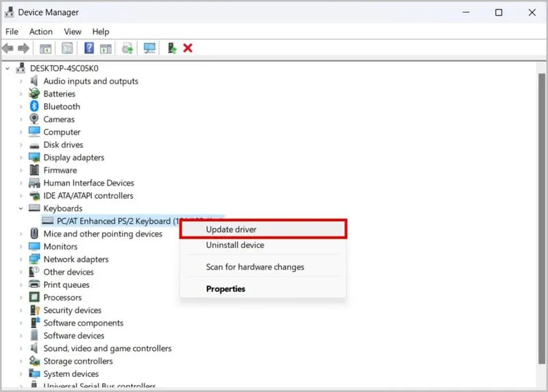Open the Action menu

click(41, 32)
